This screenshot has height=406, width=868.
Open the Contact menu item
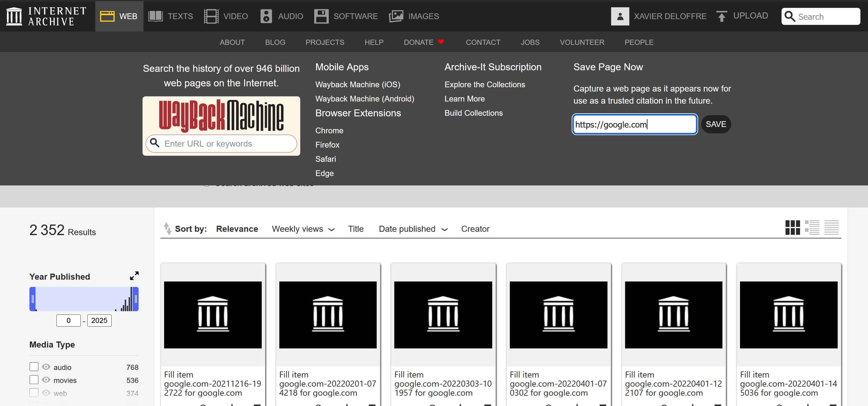coord(483,42)
